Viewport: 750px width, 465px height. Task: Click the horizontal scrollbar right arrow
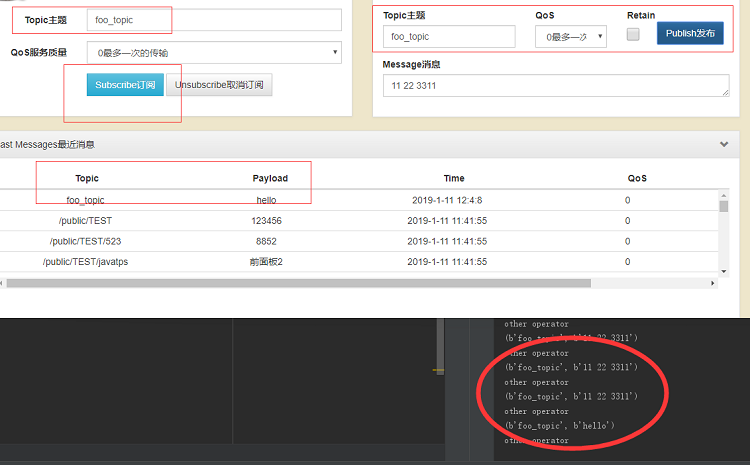point(713,283)
